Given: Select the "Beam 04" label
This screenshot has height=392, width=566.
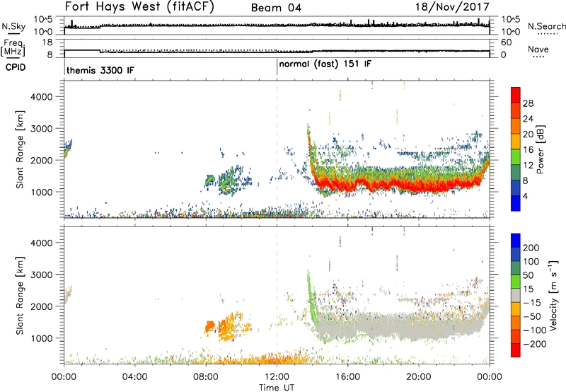Looking at the screenshot, I should [276, 8].
